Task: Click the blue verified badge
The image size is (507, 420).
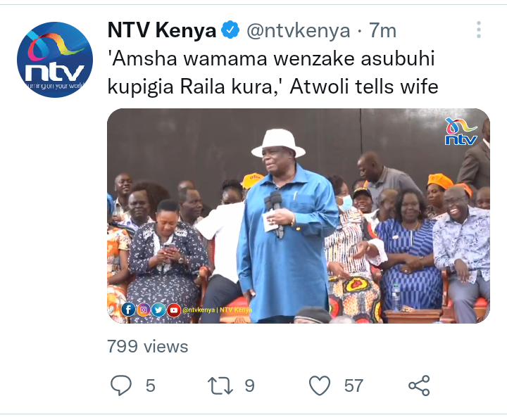Action: 230,30
